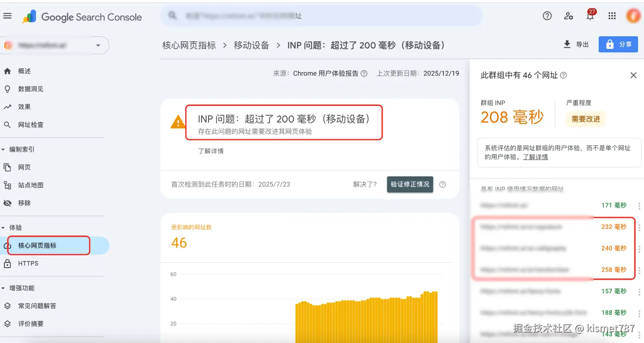Click help icon beside 验证修正情况
Viewport: 644px width, 343px height.
click(x=443, y=184)
